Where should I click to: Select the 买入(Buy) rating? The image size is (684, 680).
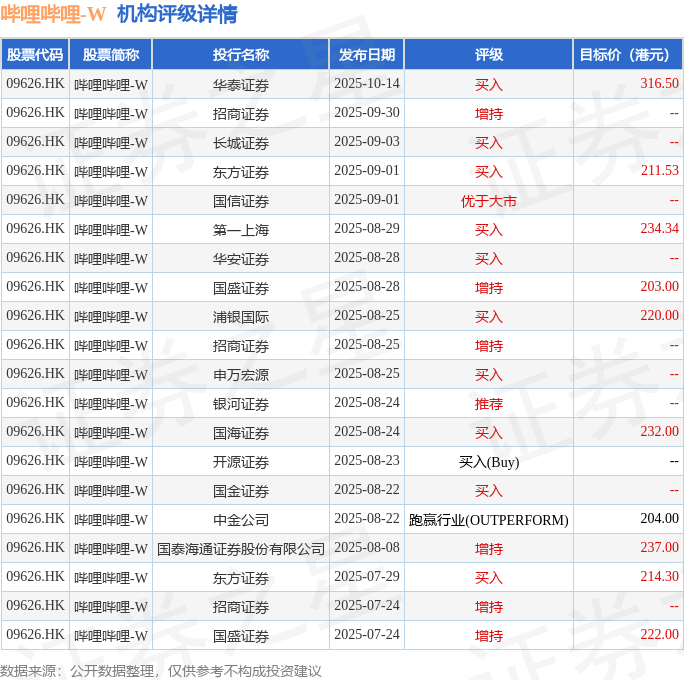(489, 461)
